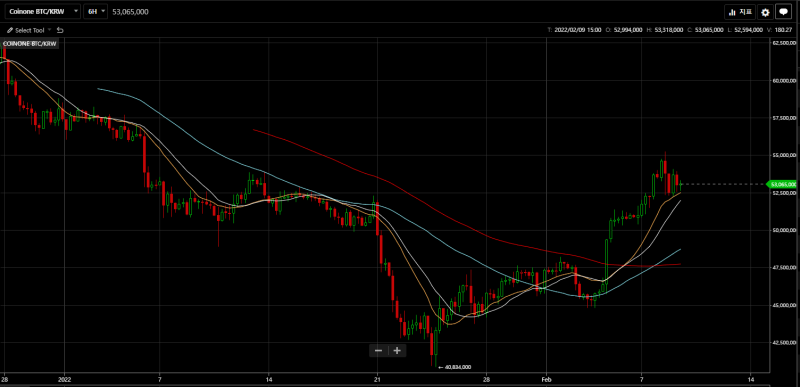Zoom in with the plus button
Viewport: 800px width, 387px height.
click(x=397, y=350)
